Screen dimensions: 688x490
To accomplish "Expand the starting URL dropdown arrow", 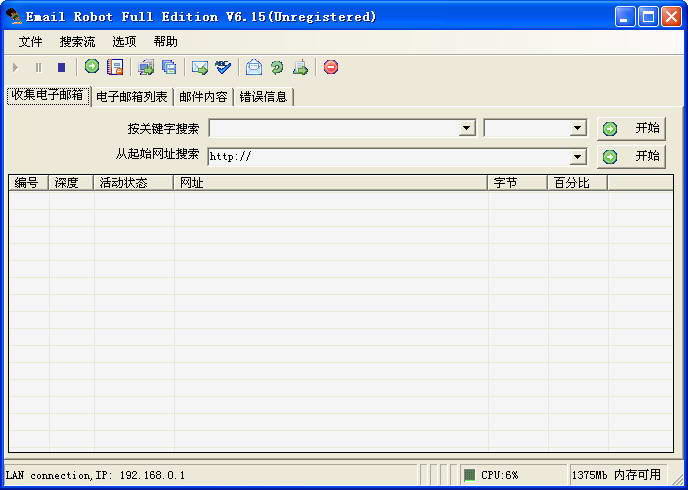I will (578, 157).
